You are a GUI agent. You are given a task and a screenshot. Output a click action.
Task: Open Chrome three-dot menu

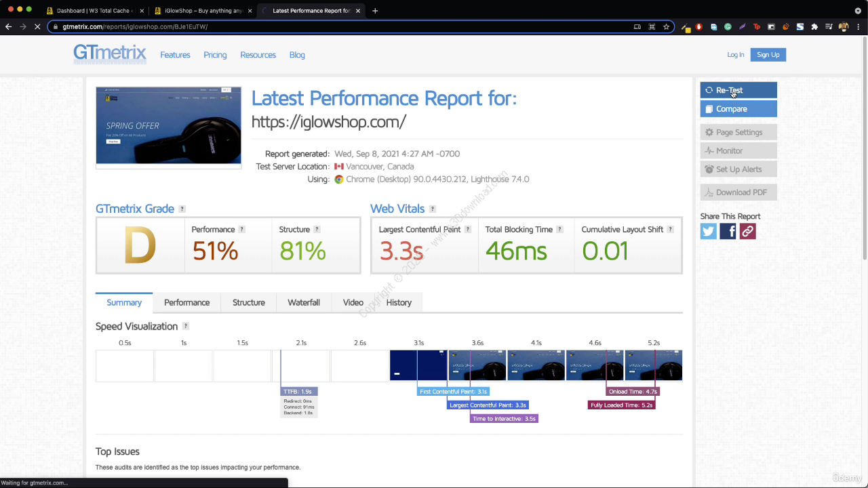pos(859,27)
